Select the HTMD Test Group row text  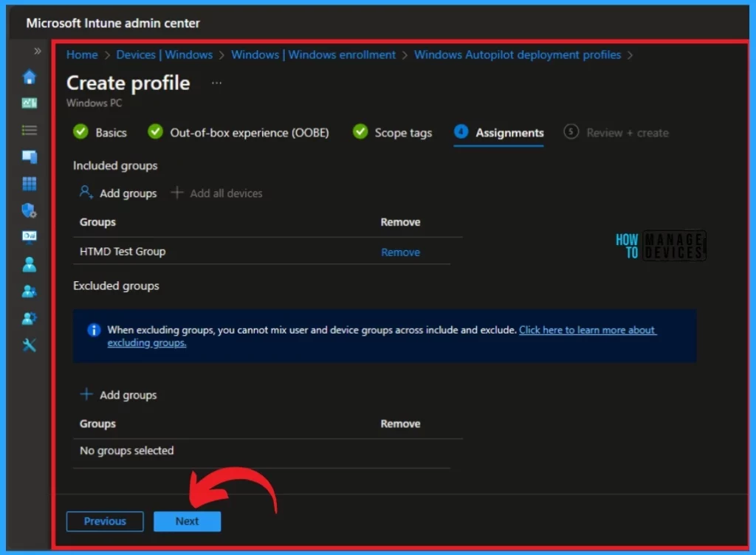123,252
